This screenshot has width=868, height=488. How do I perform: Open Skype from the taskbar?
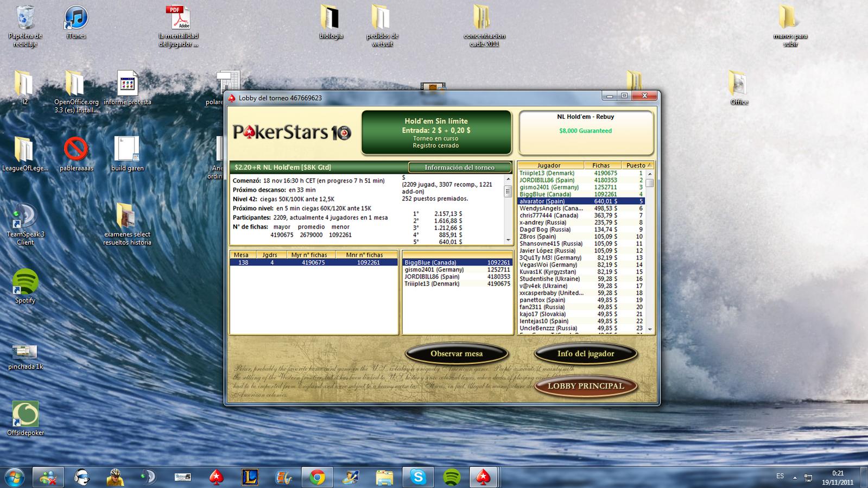418,477
